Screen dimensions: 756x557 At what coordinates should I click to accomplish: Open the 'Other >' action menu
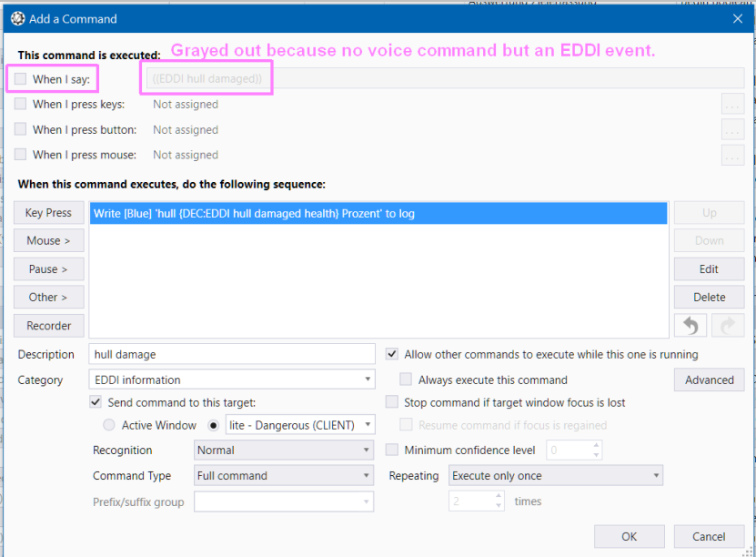tap(49, 297)
